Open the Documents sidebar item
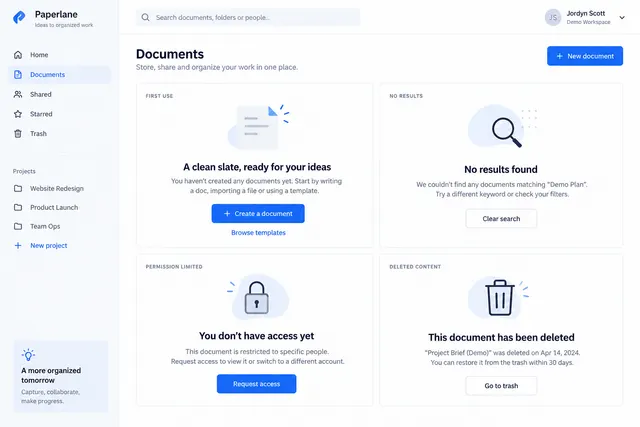Viewport: 640px width, 427px height. point(60,75)
